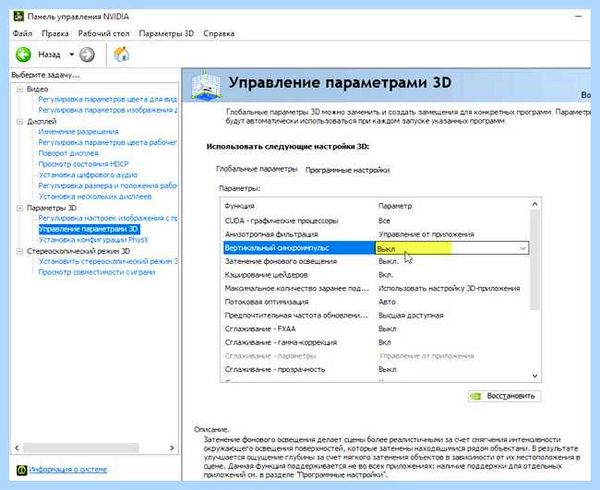Open Установка конфигурации PhysX task
The height and width of the screenshot is (490, 600).
93,240
